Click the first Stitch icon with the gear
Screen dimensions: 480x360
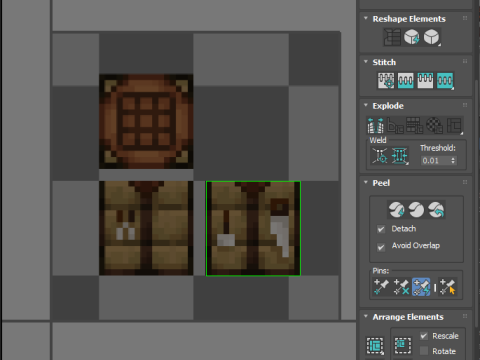point(386,81)
